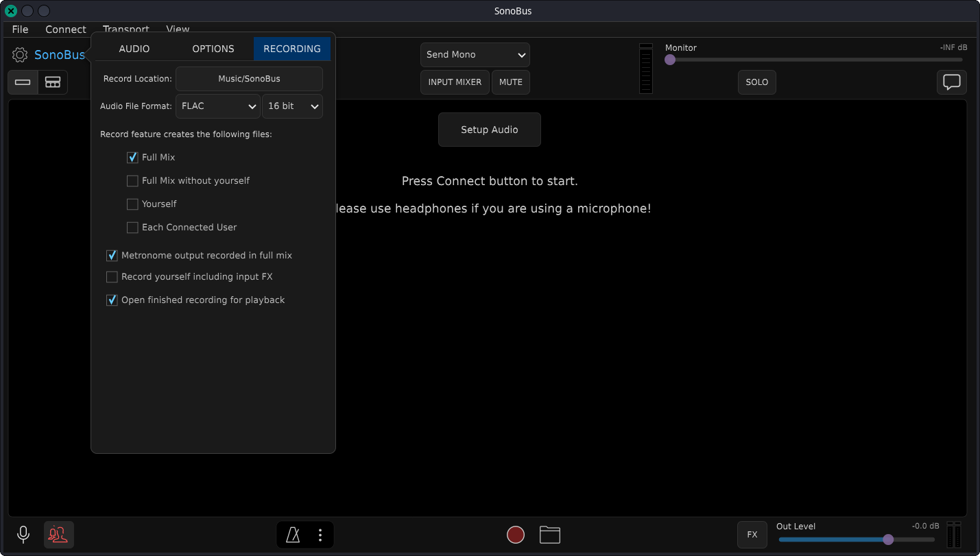Open recordings folder icon
Viewport: 980px width, 556px height.
click(550, 535)
